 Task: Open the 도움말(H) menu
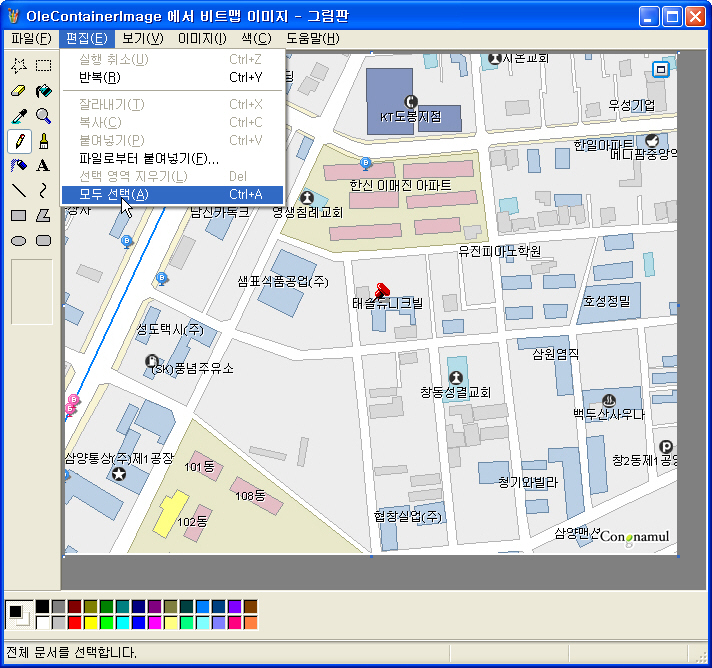coord(313,39)
